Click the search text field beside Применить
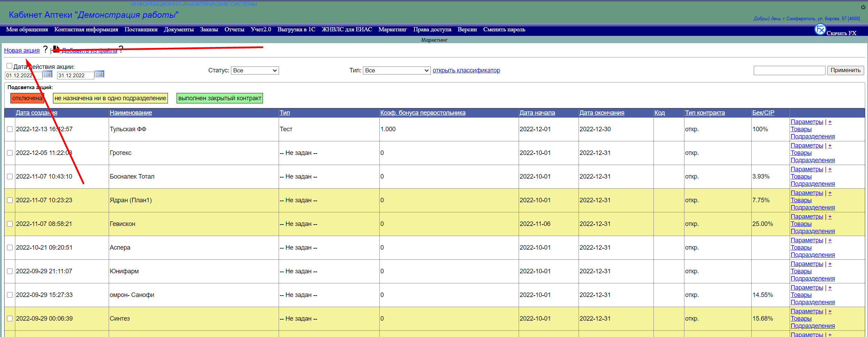868x337 pixels. coord(789,70)
